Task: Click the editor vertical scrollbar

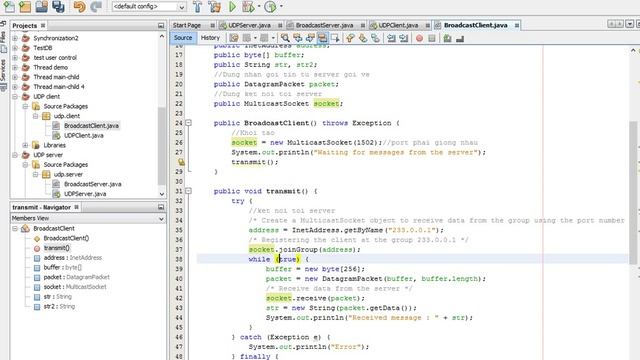Action: coord(633,193)
